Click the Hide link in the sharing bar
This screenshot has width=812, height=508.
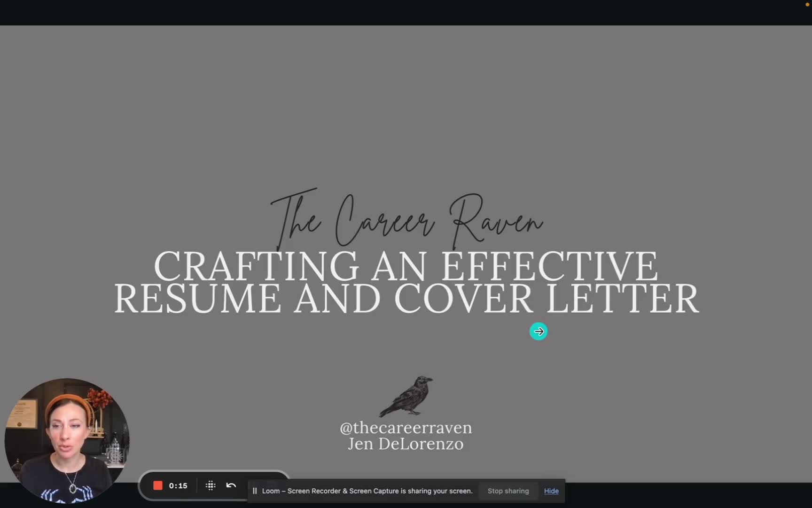(x=551, y=491)
